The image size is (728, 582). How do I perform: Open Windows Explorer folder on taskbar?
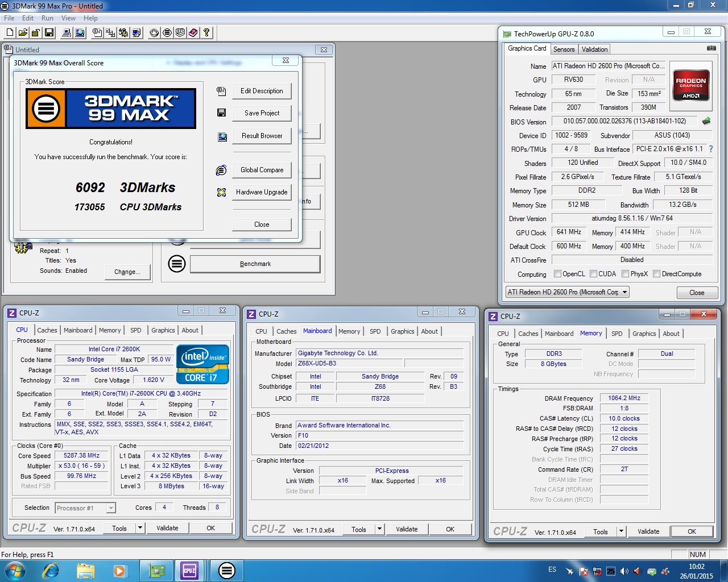coord(85,571)
